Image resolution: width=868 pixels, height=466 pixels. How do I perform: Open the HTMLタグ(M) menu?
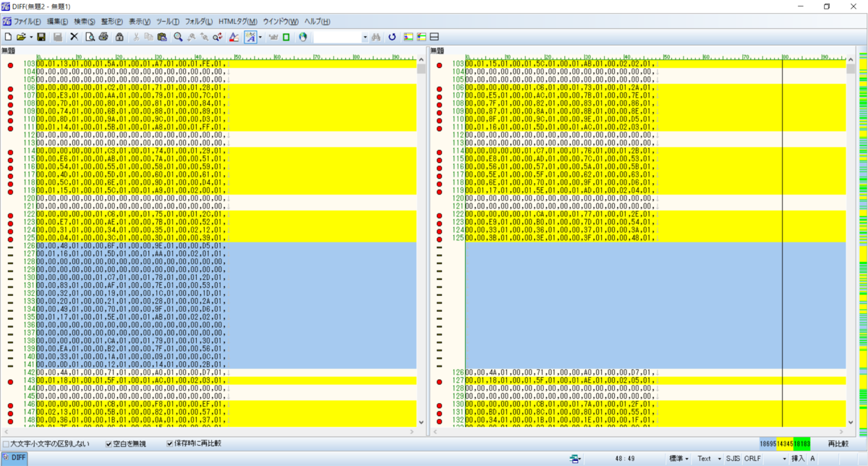(237, 22)
